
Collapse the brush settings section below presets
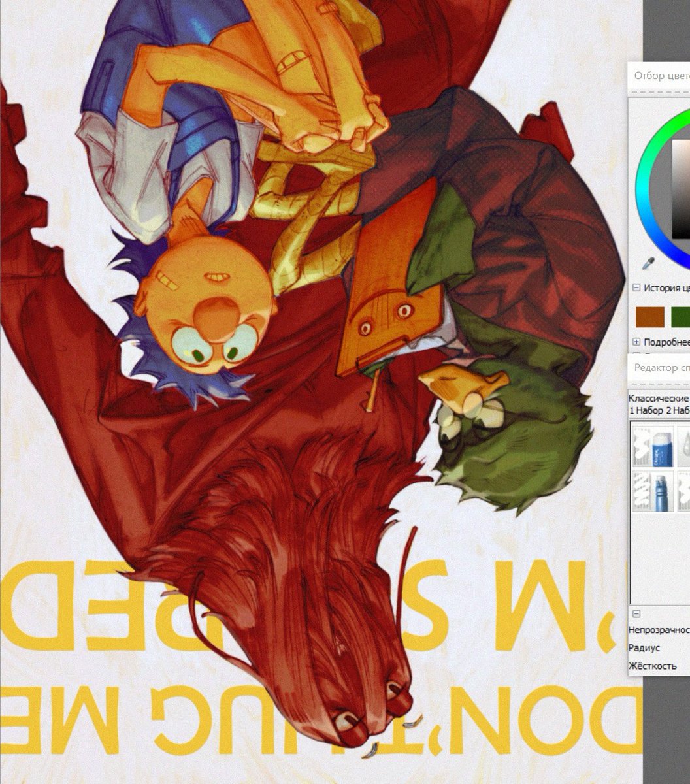click(636, 614)
